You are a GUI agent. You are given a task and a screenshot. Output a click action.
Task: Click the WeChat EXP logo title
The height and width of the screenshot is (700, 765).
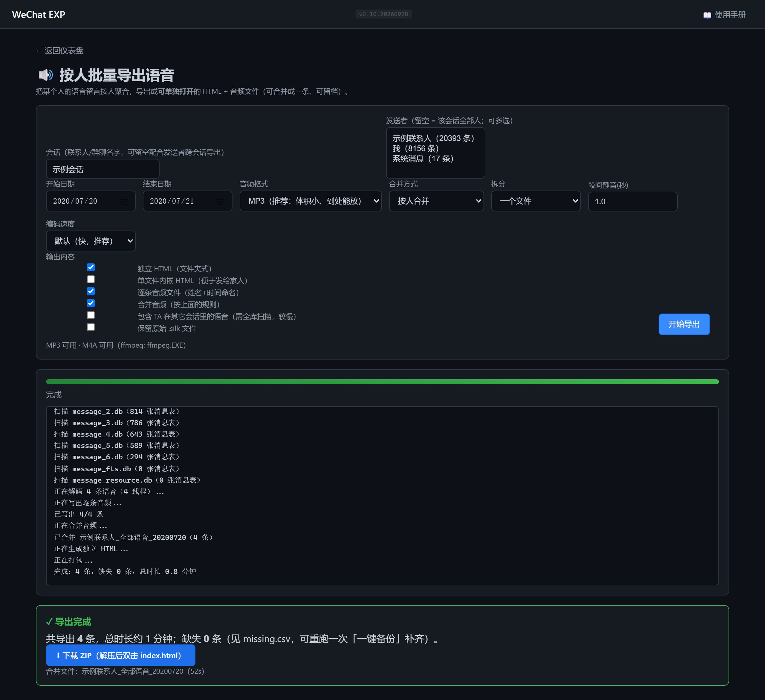[x=39, y=15]
